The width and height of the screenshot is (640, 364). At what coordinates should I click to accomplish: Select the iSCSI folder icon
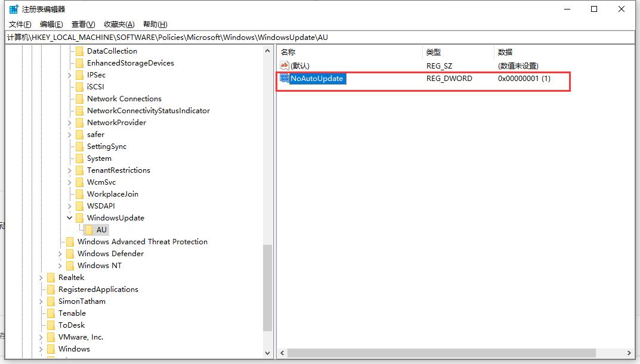click(x=79, y=87)
